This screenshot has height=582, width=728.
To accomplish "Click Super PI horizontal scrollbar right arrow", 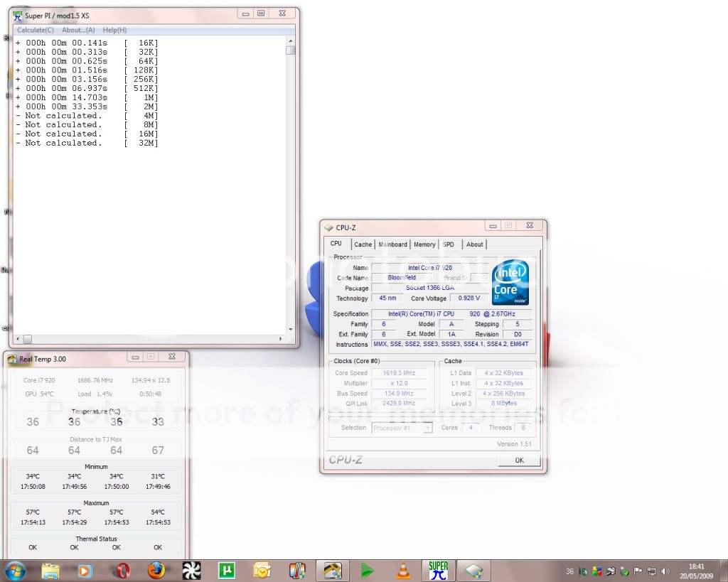I will [x=280, y=339].
